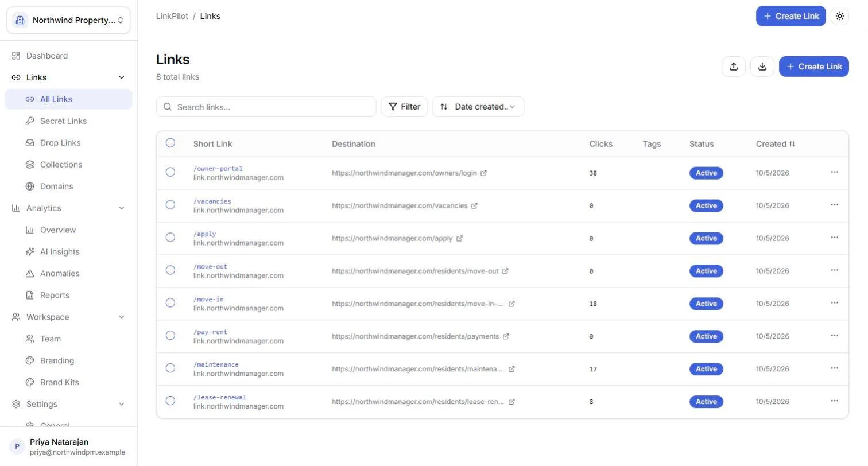The image size is (868, 466).
Task: Open more options menu for /owner-portal row
Action: click(x=835, y=172)
